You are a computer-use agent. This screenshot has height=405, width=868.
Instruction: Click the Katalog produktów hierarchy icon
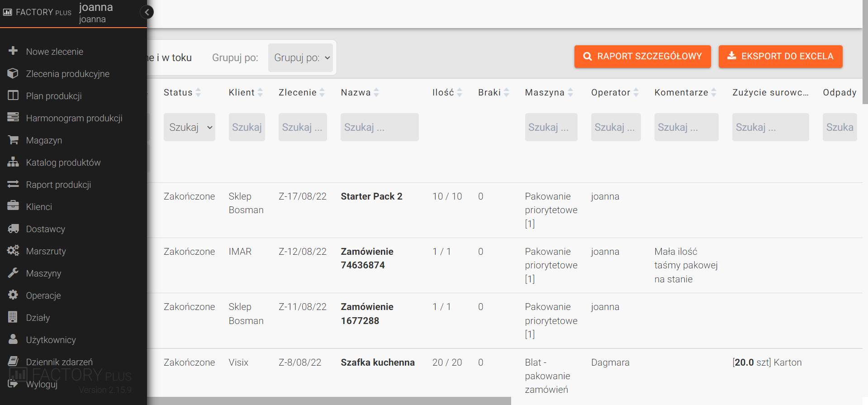tap(13, 162)
